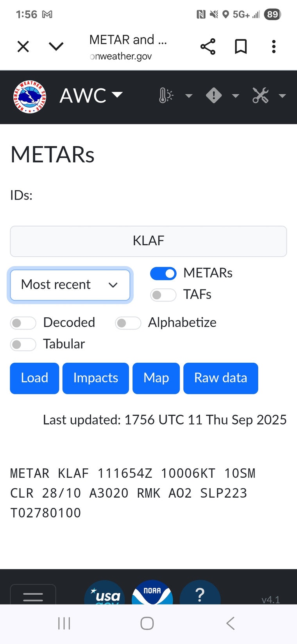
Task: Disable the METARs toggle
Action: point(163,273)
